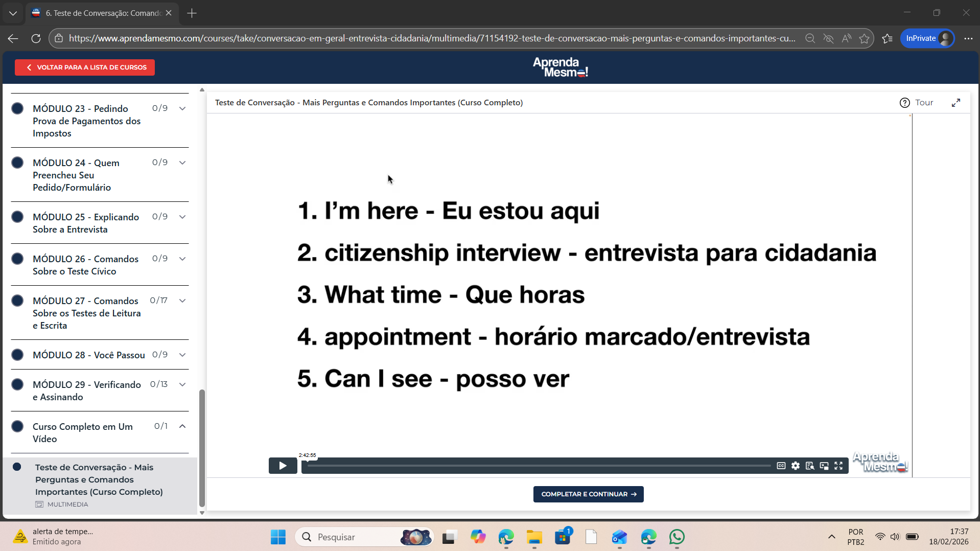Select the Teste de Conversação multimedia lesson

tap(99, 479)
